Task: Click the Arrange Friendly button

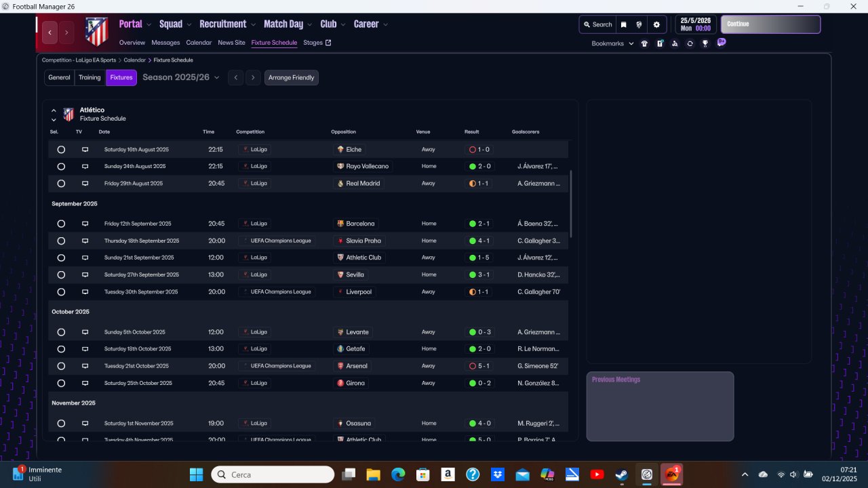Action: click(291, 77)
